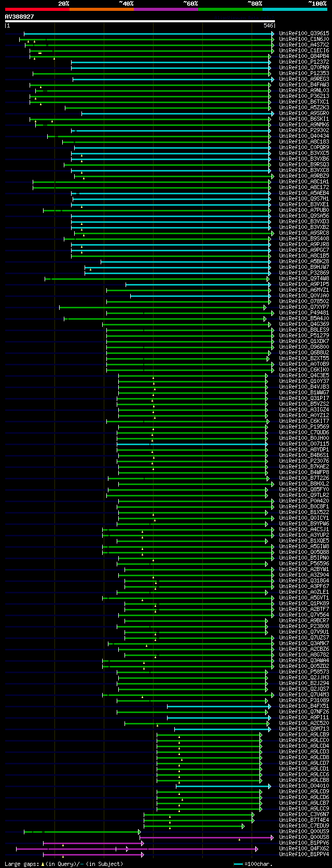Click the cyan alignment bar for UniRef100_Q39615
The image size is (332, 868).
pyautogui.click(x=149, y=33)
